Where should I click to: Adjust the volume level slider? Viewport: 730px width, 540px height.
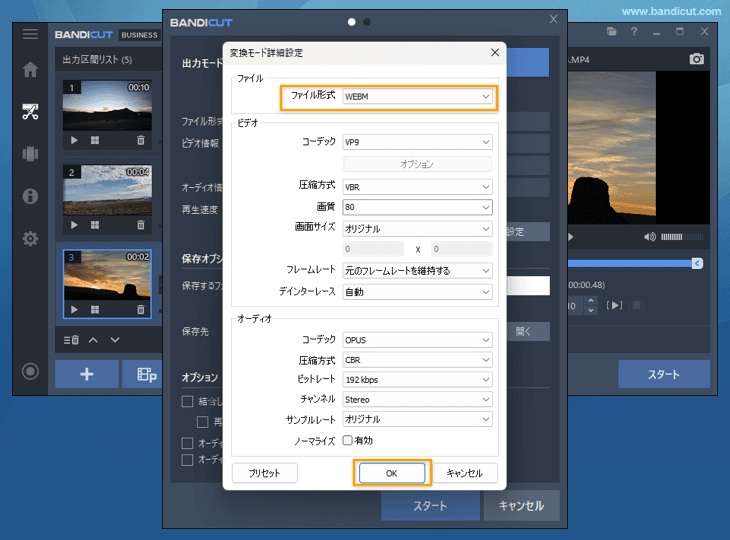[682, 237]
